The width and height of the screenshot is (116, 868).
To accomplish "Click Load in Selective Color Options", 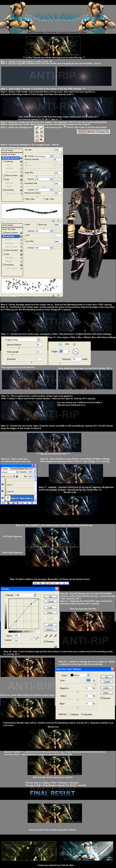I will click(107, 688).
